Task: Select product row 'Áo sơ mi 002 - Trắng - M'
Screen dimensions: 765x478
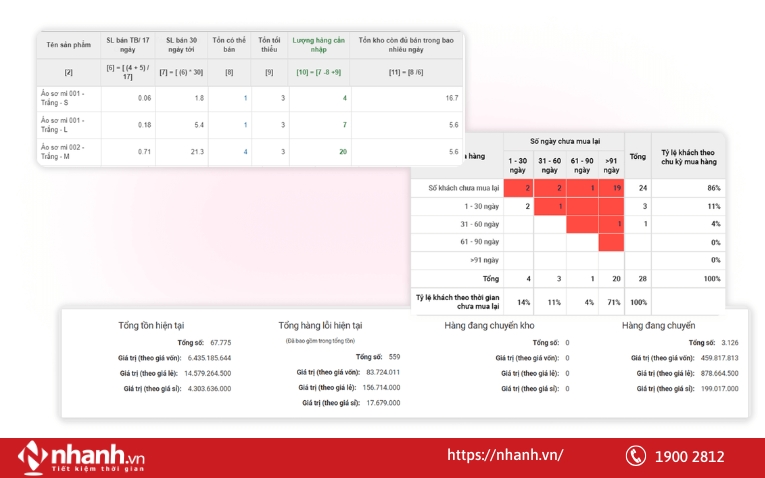Action: [68, 151]
